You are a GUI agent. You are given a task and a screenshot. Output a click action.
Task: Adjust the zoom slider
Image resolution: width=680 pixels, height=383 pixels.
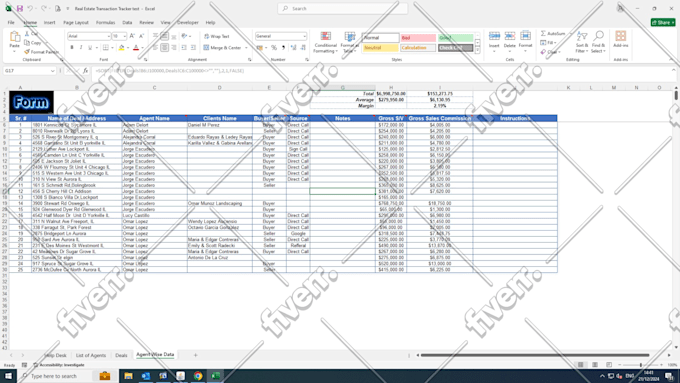coord(641,365)
